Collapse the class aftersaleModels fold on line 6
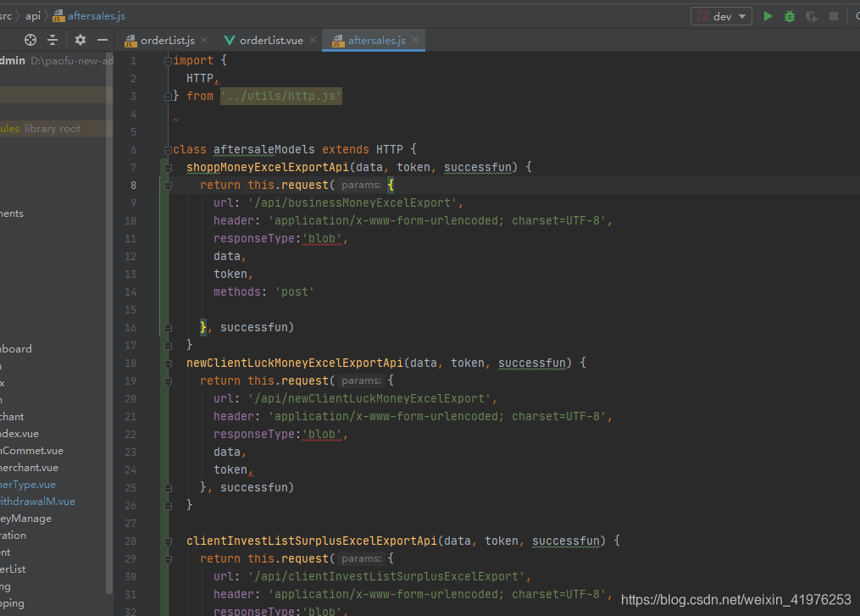Viewport: 860px width, 616px height. pyautogui.click(x=168, y=150)
